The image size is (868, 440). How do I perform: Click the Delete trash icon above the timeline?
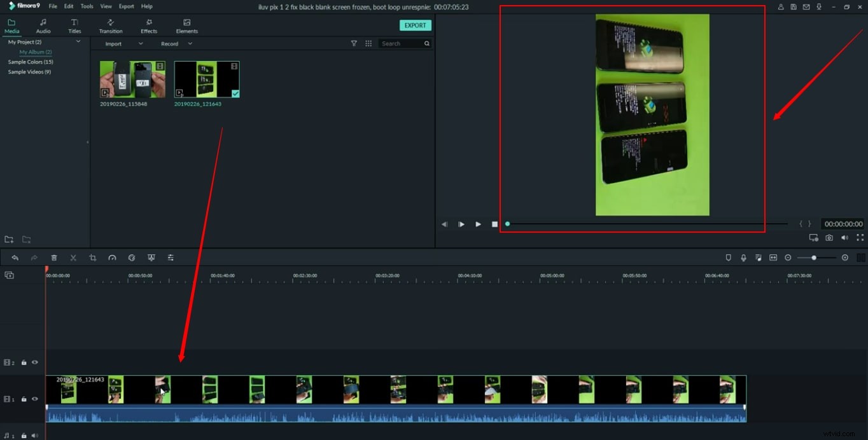(x=54, y=258)
